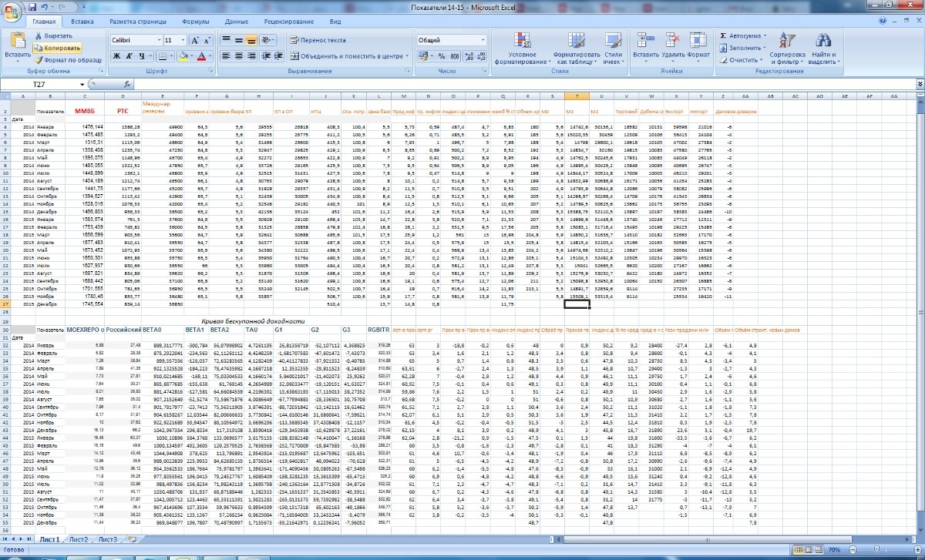Click the percent style icon

pyautogui.click(x=442, y=56)
